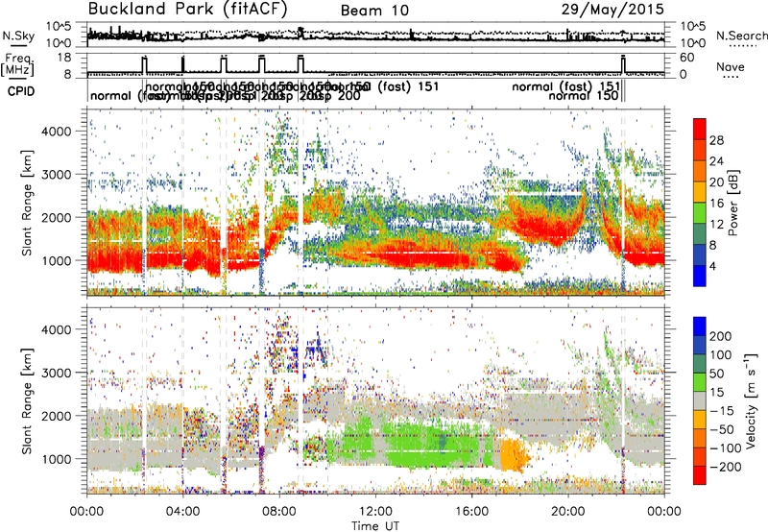Click the '60' tick on the Nave axis
768x532 pixels.
(x=686, y=58)
